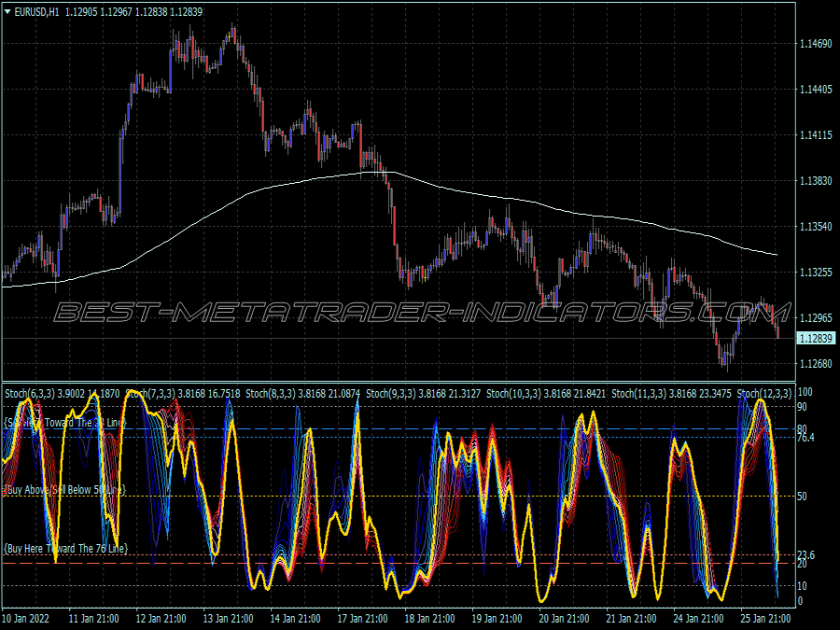Click the Stoch(9,3,3) indicator label
The width and height of the screenshot is (840, 630).
tap(390, 394)
